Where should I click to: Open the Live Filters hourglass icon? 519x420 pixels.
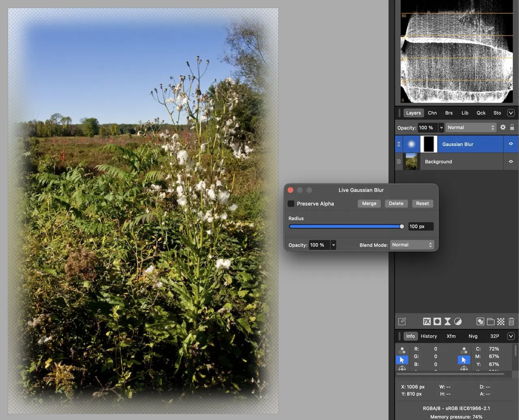pos(447,321)
